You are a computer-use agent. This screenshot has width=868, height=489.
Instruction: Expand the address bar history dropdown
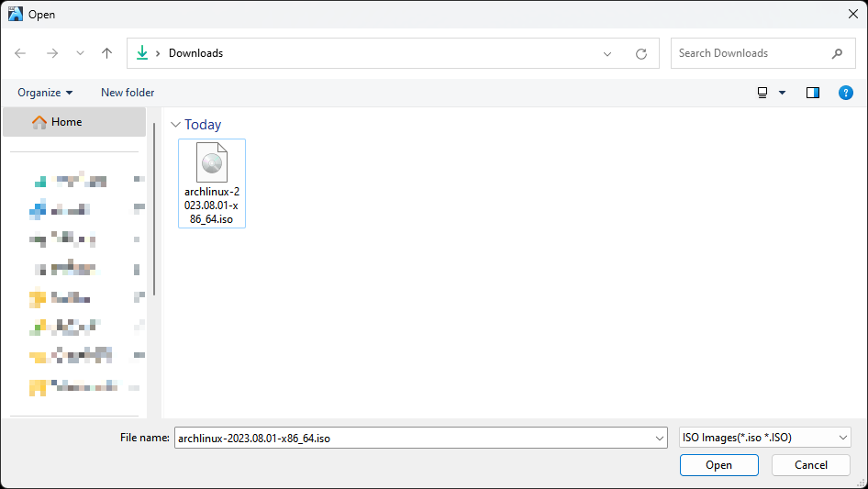tap(607, 53)
